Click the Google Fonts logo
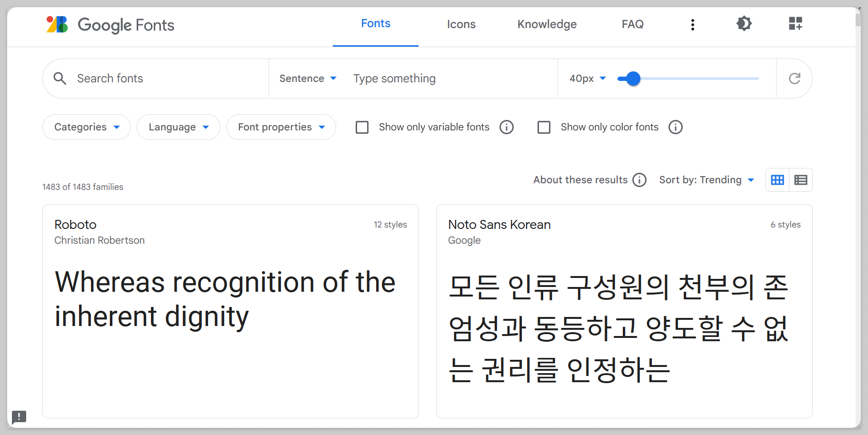The width and height of the screenshot is (868, 435). [x=110, y=24]
